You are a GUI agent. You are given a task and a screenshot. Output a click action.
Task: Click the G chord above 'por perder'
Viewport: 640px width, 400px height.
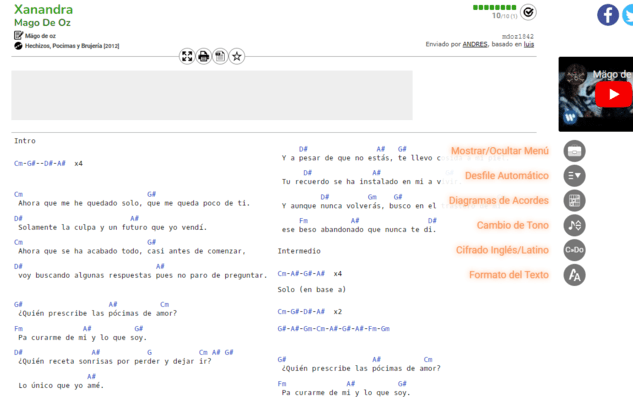coord(149,352)
